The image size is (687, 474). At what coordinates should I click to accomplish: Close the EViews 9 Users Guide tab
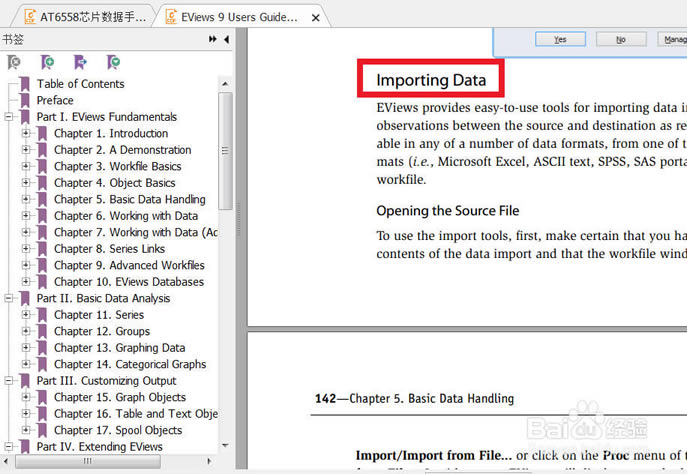pyautogui.click(x=316, y=18)
